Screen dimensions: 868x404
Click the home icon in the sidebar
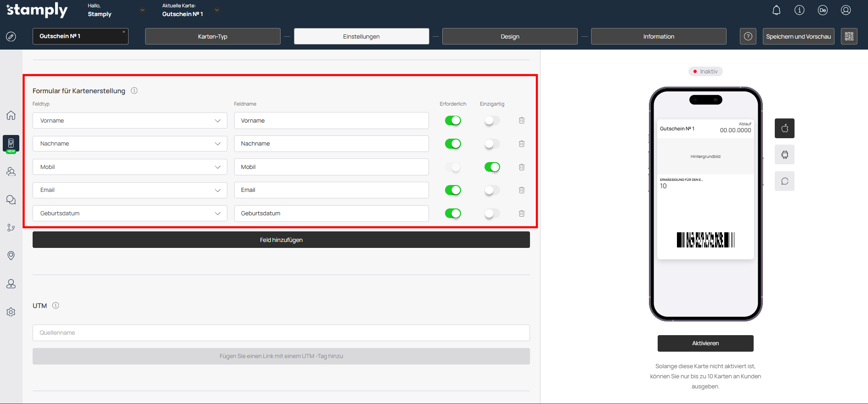coord(11,115)
